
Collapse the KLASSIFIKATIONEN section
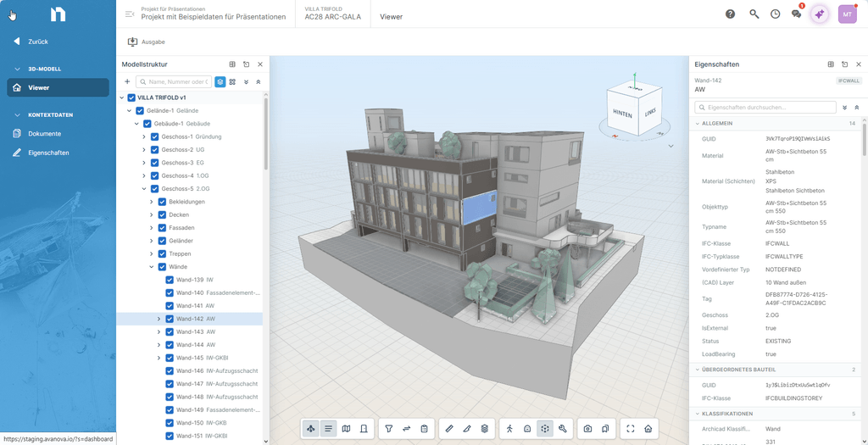click(697, 414)
